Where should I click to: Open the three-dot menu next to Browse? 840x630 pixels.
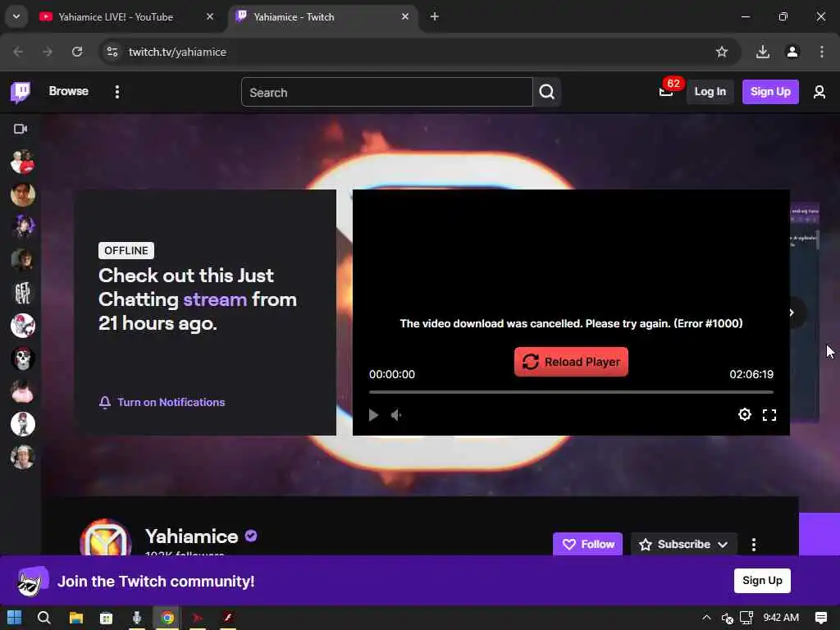116,92
